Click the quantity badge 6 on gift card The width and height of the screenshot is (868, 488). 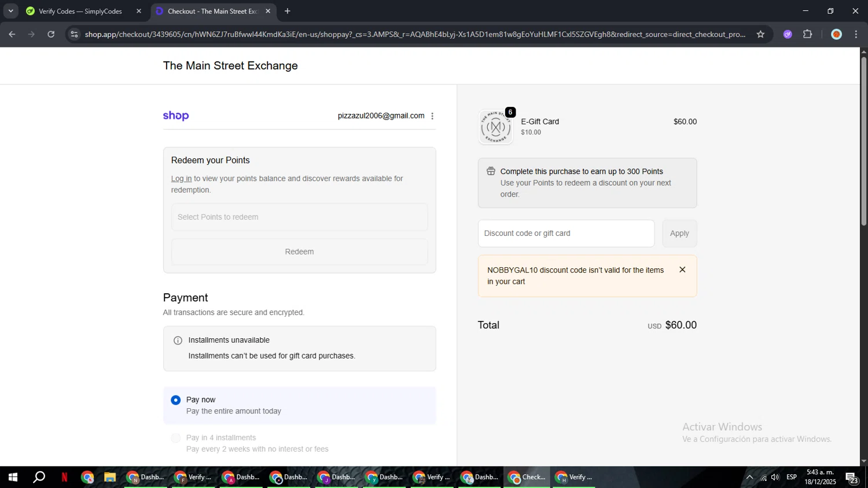510,112
